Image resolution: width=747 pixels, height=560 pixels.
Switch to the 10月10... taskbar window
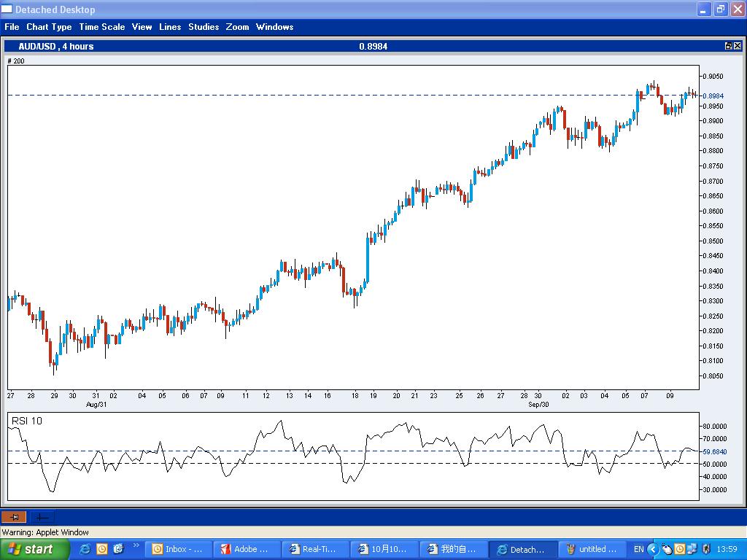383,549
